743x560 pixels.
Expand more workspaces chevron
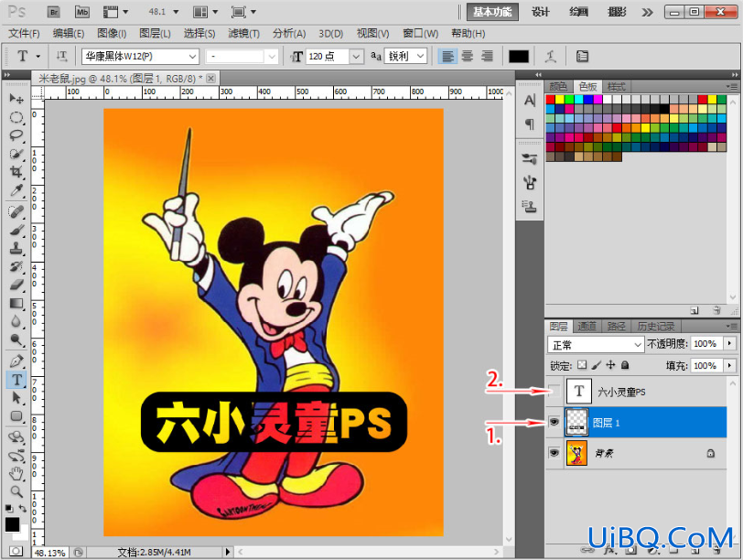(647, 12)
